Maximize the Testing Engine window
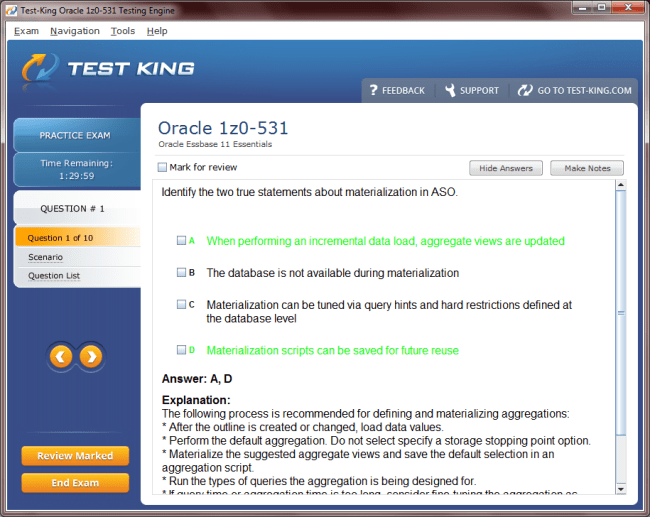Screen dimensions: 650x517 (602, 7)
